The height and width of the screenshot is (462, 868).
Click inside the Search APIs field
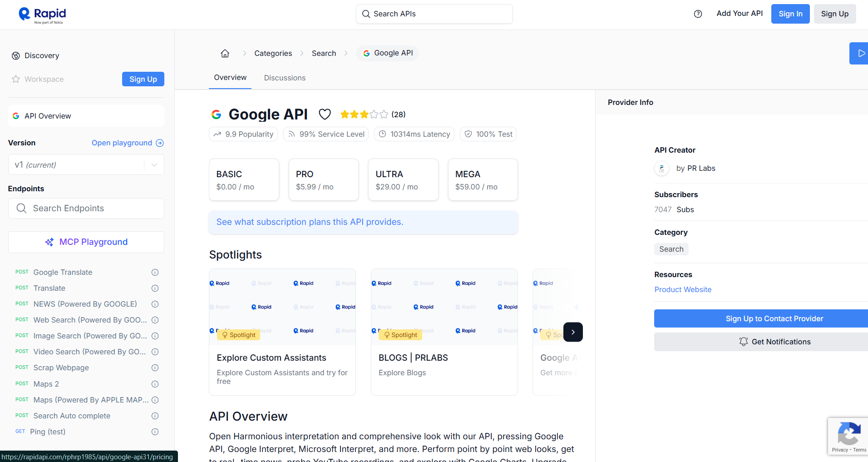click(434, 14)
